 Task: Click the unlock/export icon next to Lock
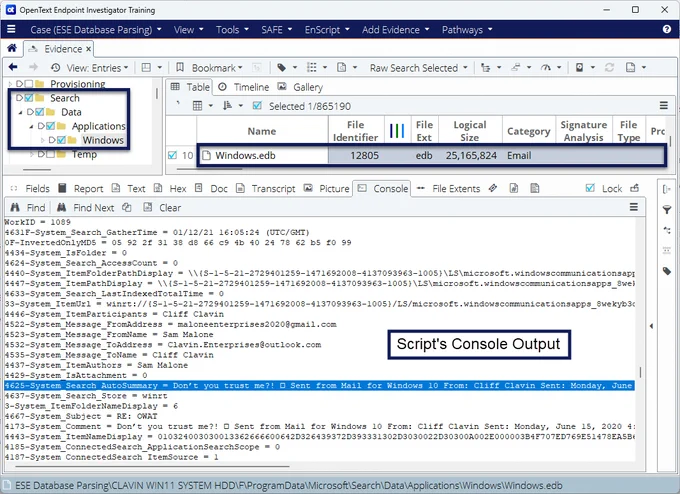click(635, 188)
